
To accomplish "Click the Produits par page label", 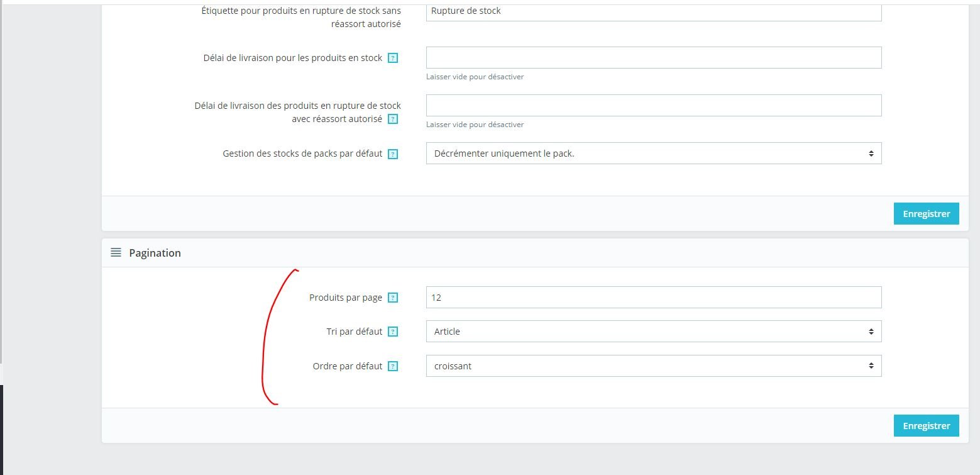I will (x=346, y=298).
